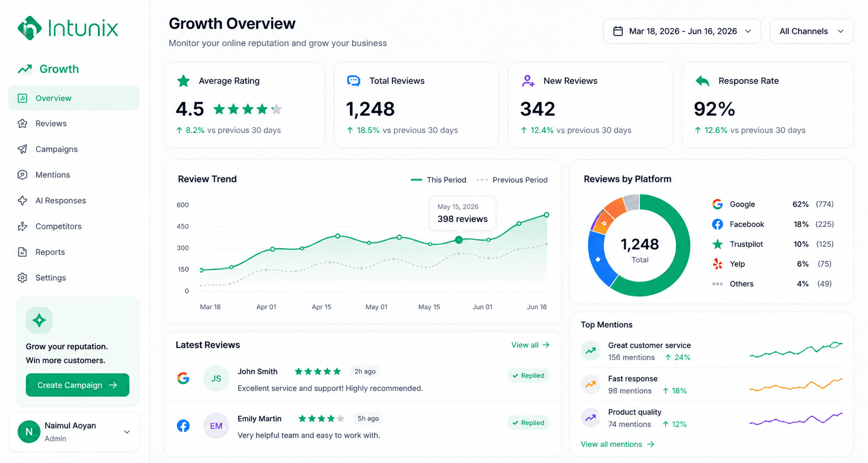Click Google icon beside John Smith review
This screenshot has width=868, height=463.
click(183, 378)
